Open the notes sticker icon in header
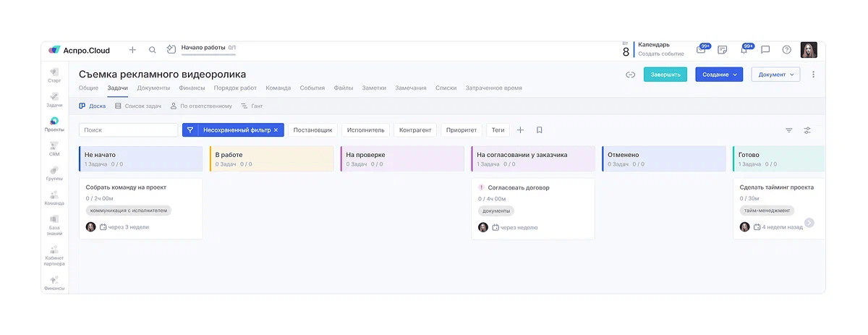 [722, 50]
